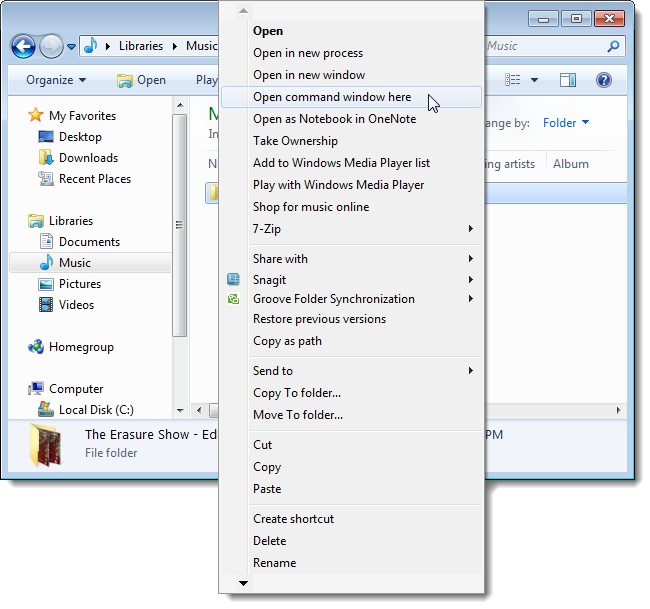Click the Back navigation arrow

coord(23,46)
